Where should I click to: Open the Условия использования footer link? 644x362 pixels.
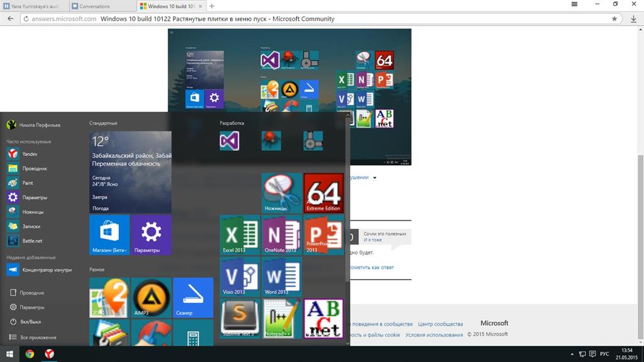click(434, 334)
